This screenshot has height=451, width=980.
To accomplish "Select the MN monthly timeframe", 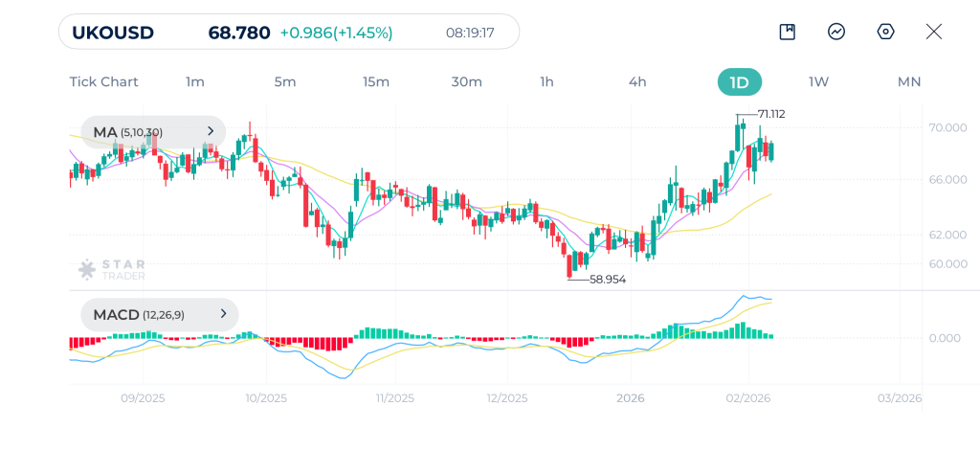I will click(909, 82).
